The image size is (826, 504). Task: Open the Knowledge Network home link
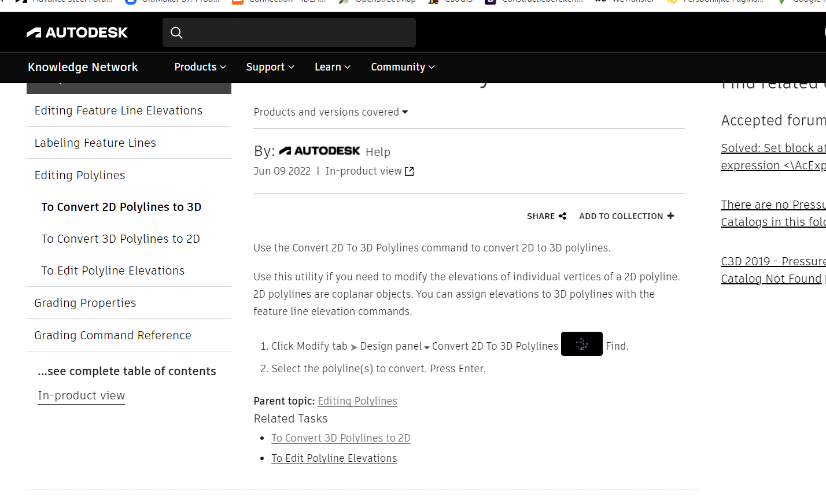pyautogui.click(x=83, y=67)
